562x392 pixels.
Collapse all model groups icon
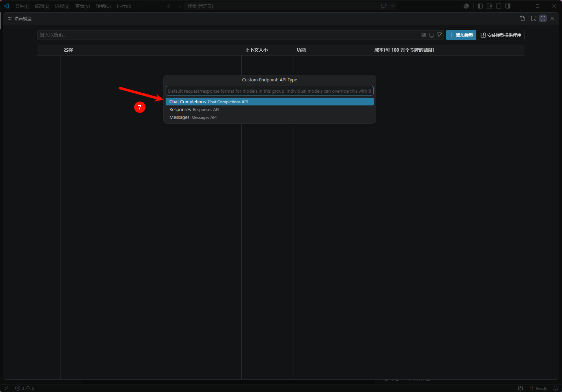click(431, 35)
